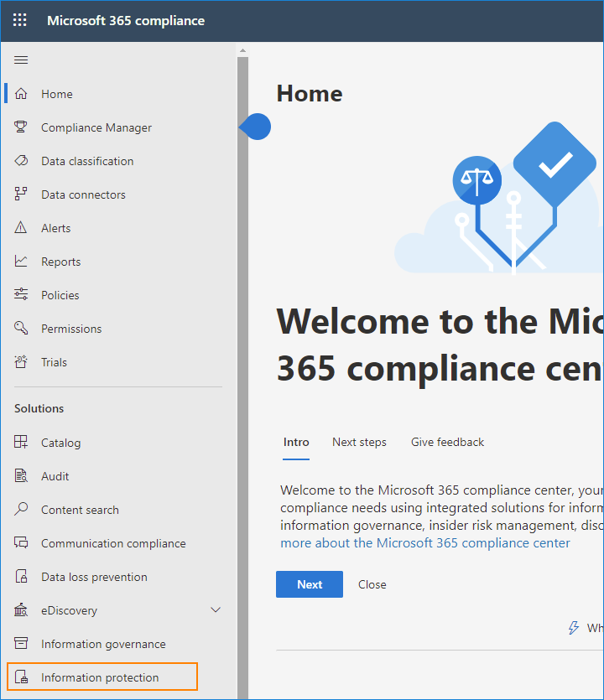The width and height of the screenshot is (604, 700).
Task: Click the Policies sliders icon
Action: 21,294
